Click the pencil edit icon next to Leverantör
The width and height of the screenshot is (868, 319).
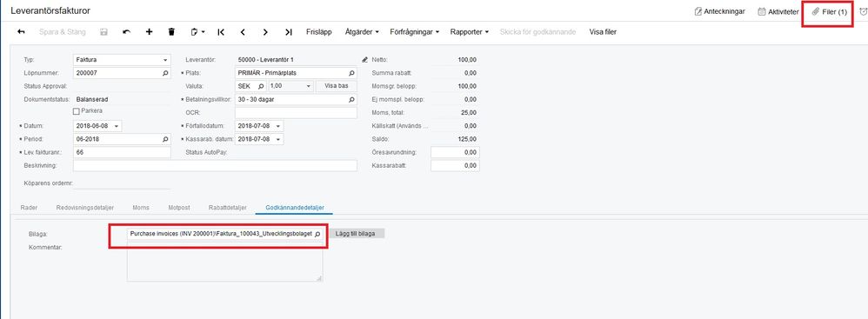(364, 59)
